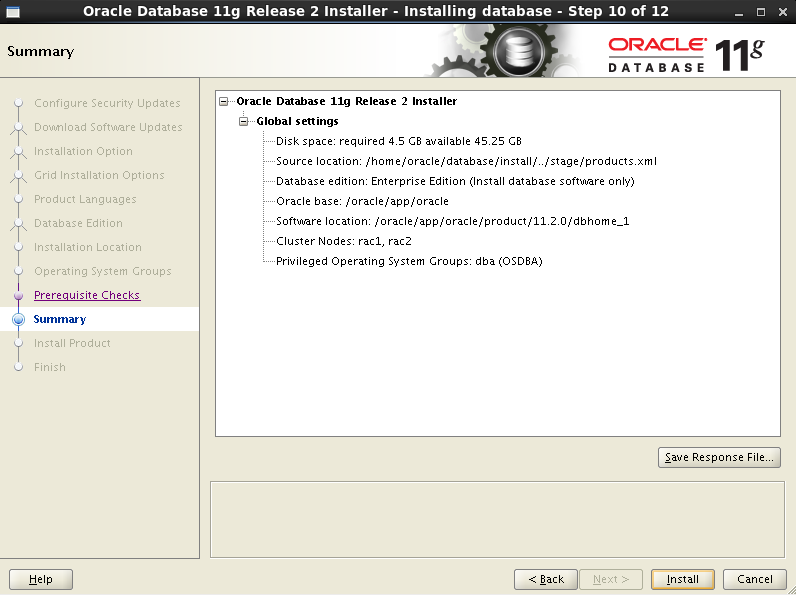This screenshot has width=796, height=595.
Task: Click the empty message area below the summary
Action: click(498, 519)
